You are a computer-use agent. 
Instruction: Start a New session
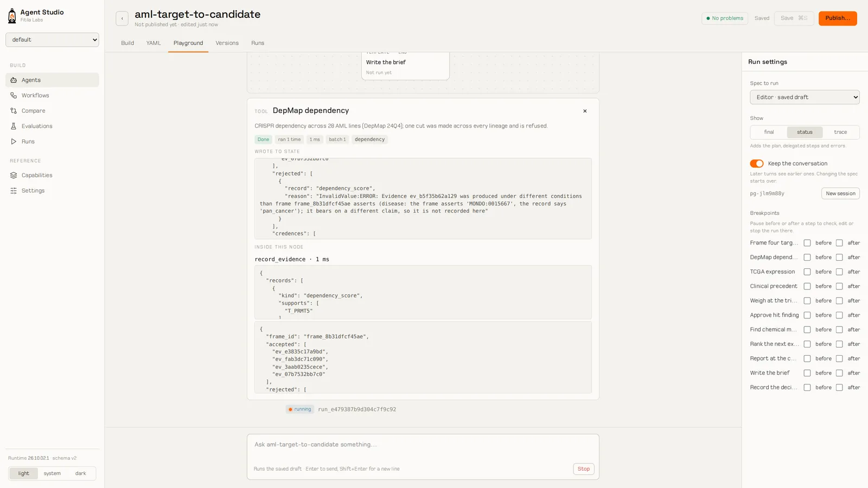coord(840,194)
